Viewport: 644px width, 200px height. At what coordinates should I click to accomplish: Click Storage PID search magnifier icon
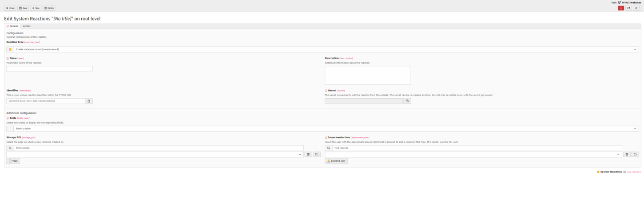(10, 148)
